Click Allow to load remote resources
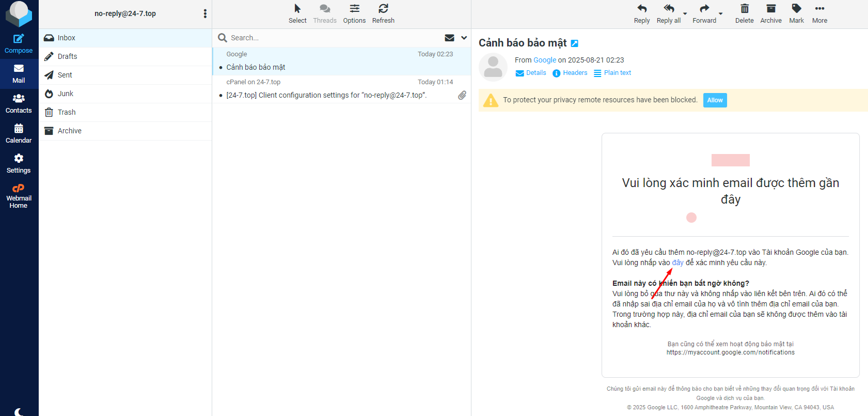The image size is (868, 416). [x=715, y=100]
